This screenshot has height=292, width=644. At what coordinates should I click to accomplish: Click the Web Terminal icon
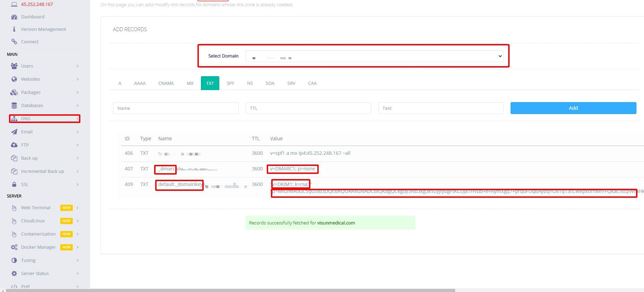pos(14,208)
